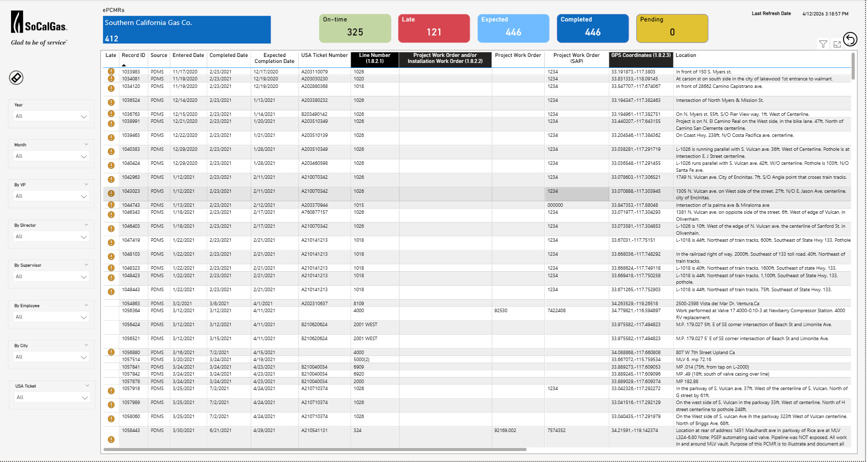Click the USA Ticket Number column header
This screenshot has height=462, width=868.
[x=325, y=55]
